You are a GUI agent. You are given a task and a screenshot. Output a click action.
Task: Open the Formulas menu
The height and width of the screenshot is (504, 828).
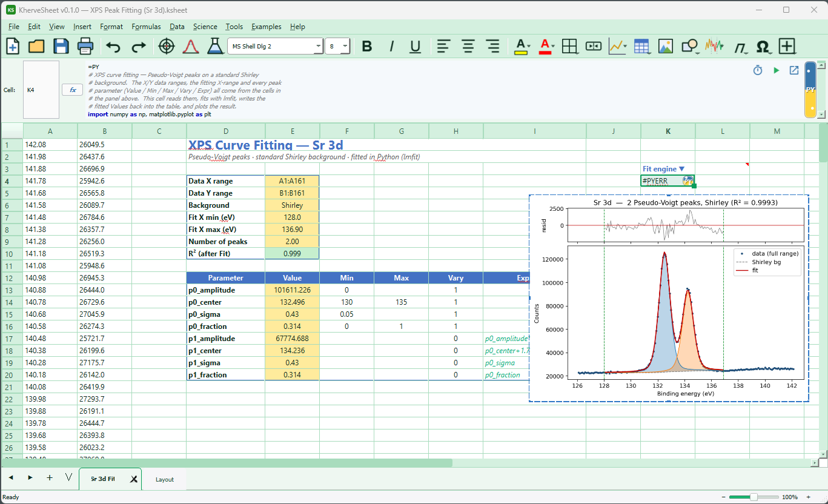[x=146, y=27]
